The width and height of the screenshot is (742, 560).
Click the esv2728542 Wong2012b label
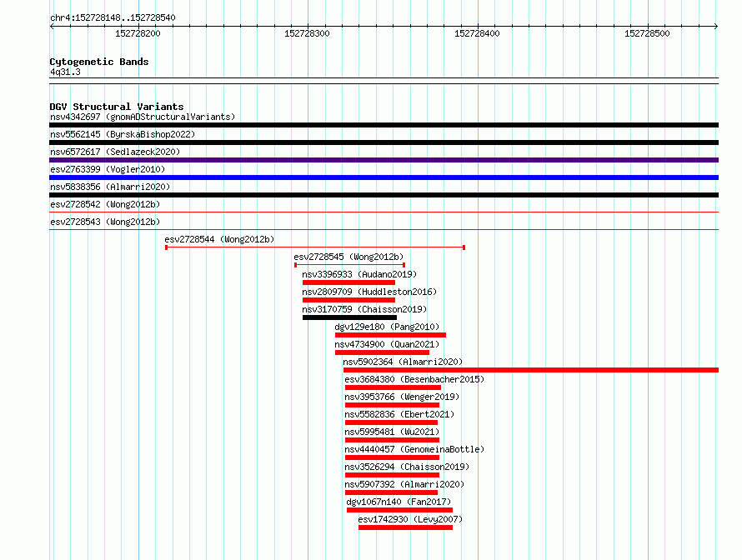coord(105,204)
